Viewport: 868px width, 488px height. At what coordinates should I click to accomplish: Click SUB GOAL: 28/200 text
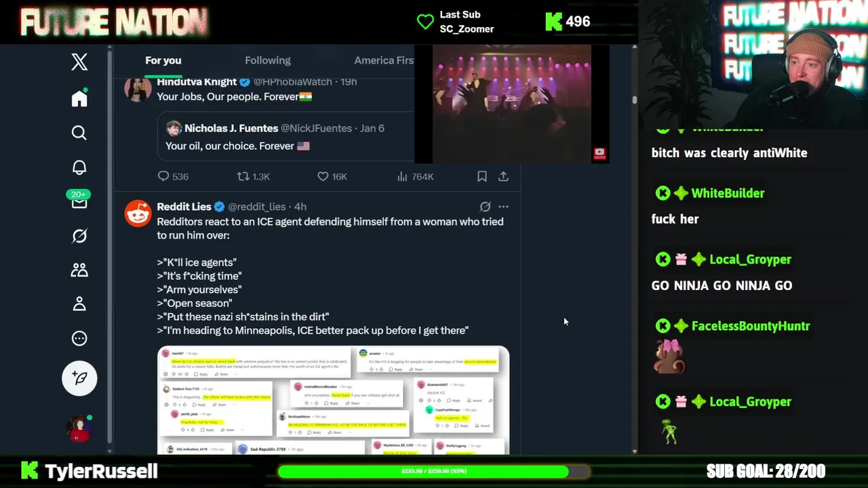766,471
